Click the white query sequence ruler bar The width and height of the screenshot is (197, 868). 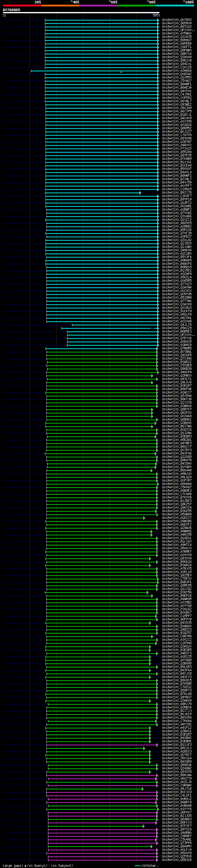[81, 13]
